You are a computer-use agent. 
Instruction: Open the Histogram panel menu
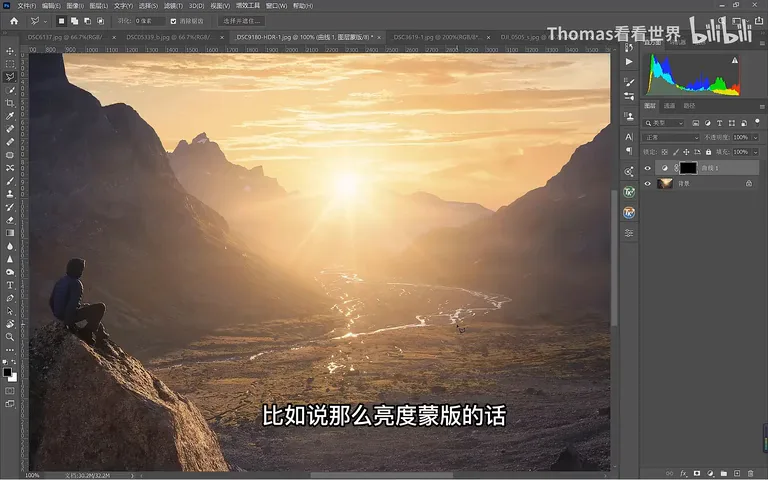(x=762, y=43)
